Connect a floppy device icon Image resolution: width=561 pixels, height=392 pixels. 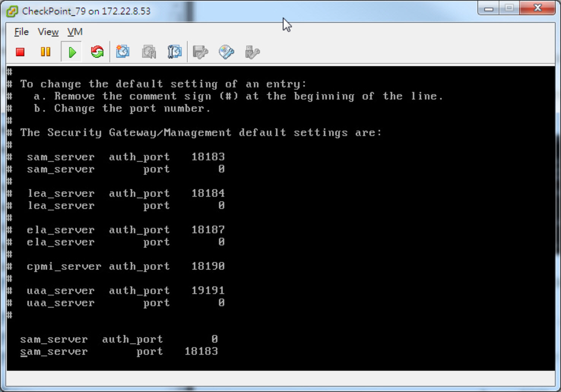click(200, 52)
